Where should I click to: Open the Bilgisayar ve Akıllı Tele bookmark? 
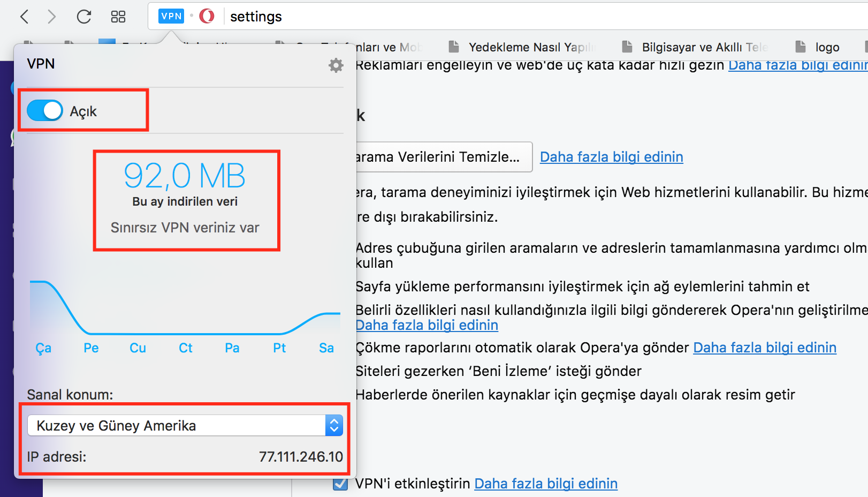pos(695,47)
